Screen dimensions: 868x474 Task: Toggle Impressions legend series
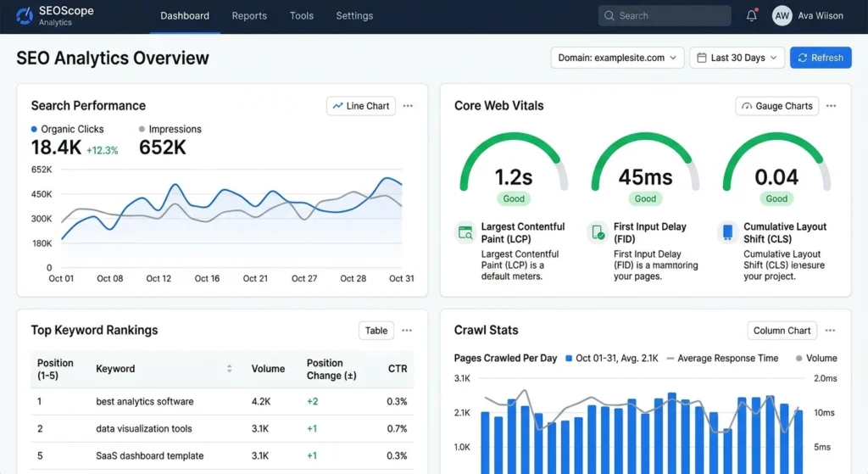170,129
